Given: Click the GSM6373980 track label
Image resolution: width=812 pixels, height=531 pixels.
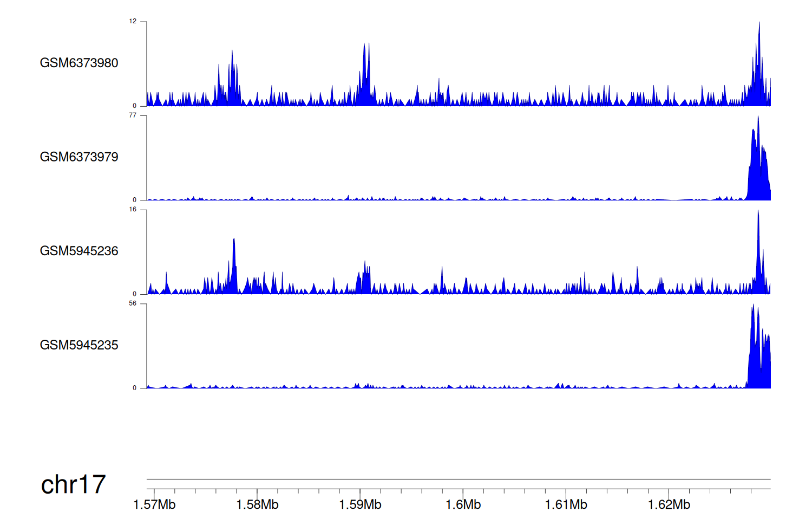Looking at the screenshot, I should point(79,63).
